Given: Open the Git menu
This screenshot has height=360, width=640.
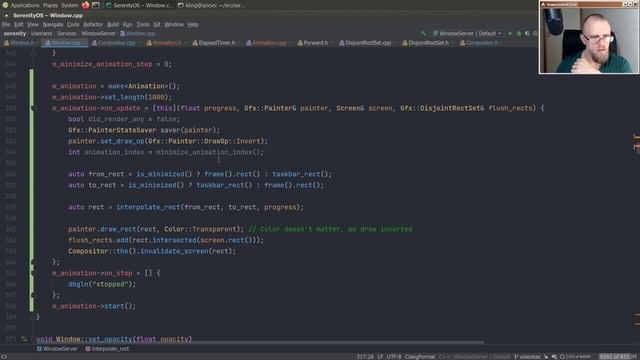Looking at the screenshot, I should [x=157, y=24].
